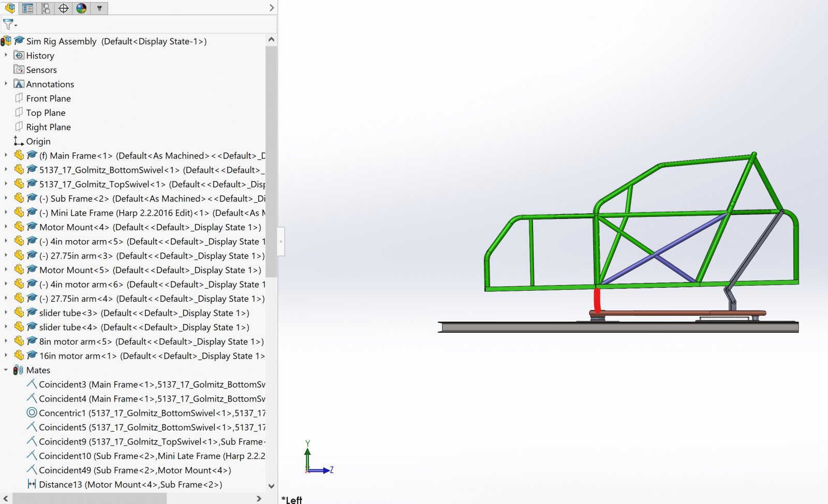Click the blue cross brace in the model

point(655,255)
